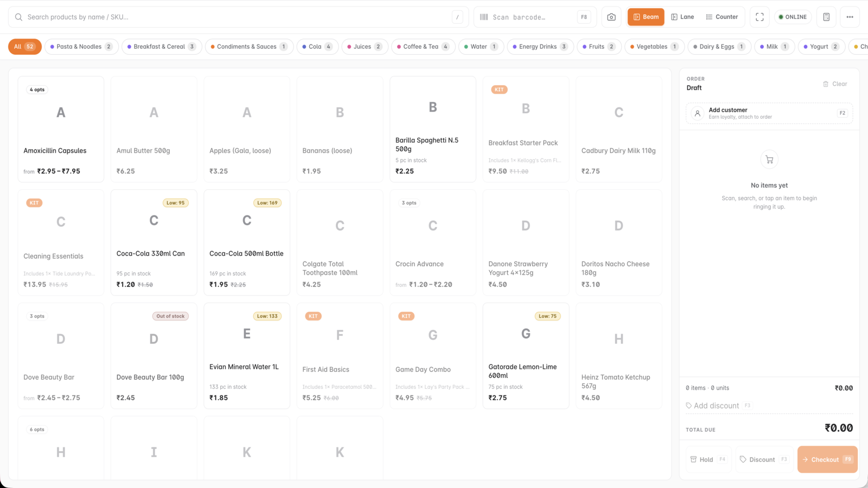Add Gatorade Lemon-Lime 600ml

[x=526, y=356]
